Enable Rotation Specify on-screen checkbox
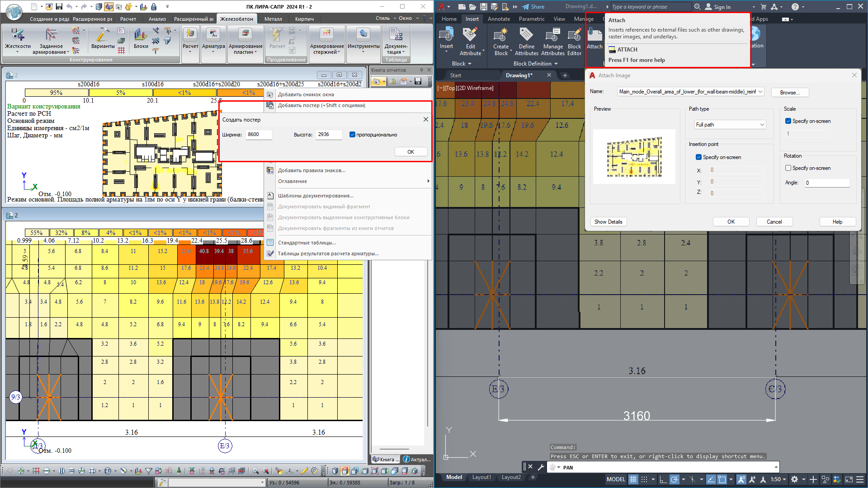 788,168
